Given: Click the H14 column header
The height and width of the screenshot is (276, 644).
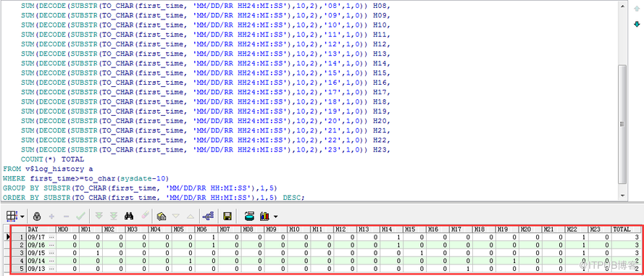Looking at the screenshot, I should [x=392, y=229].
